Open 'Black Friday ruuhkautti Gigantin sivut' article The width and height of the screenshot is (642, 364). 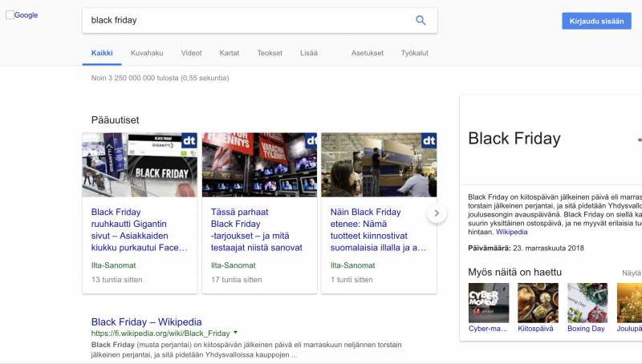click(139, 230)
